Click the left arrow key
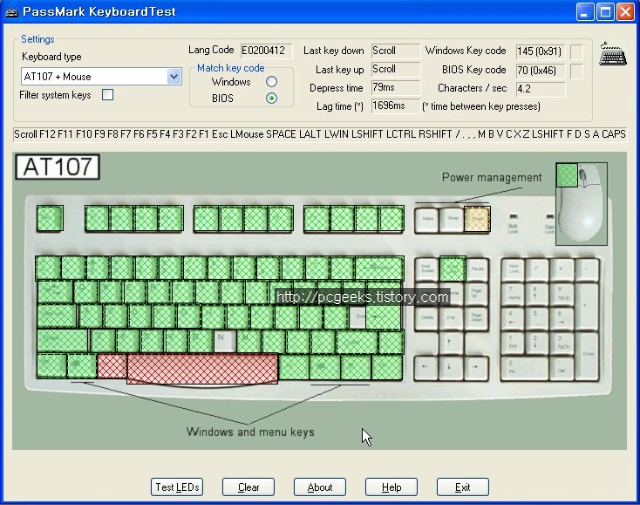Image resolution: width=640 pixels, height=505 pixels. (426, 367)
